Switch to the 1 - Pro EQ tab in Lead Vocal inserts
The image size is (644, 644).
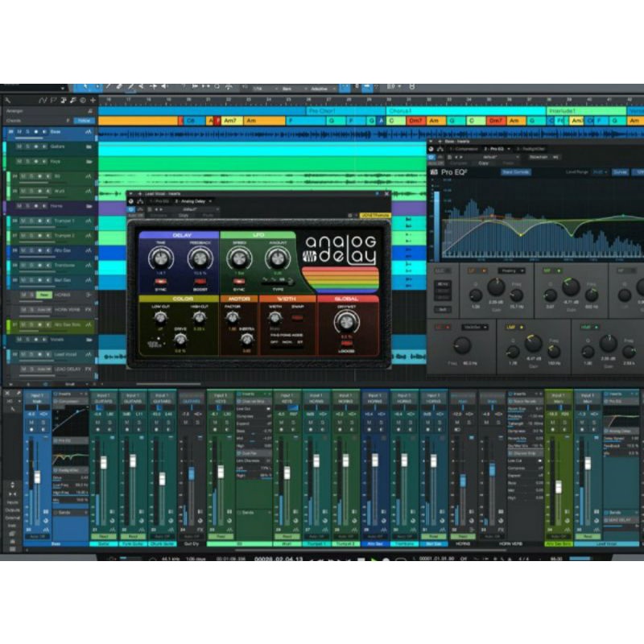159,201
